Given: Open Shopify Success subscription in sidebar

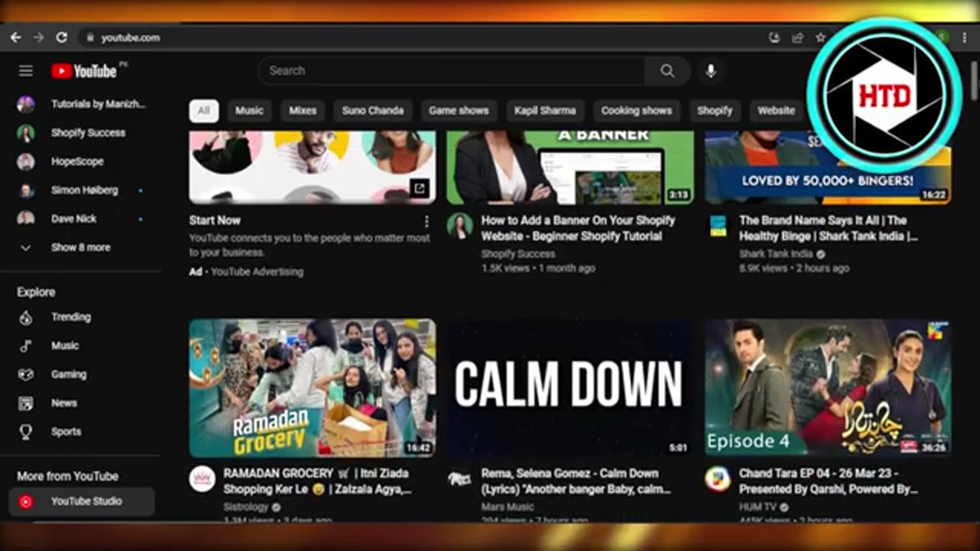Looking at the screenshot, I should [81, 133].
